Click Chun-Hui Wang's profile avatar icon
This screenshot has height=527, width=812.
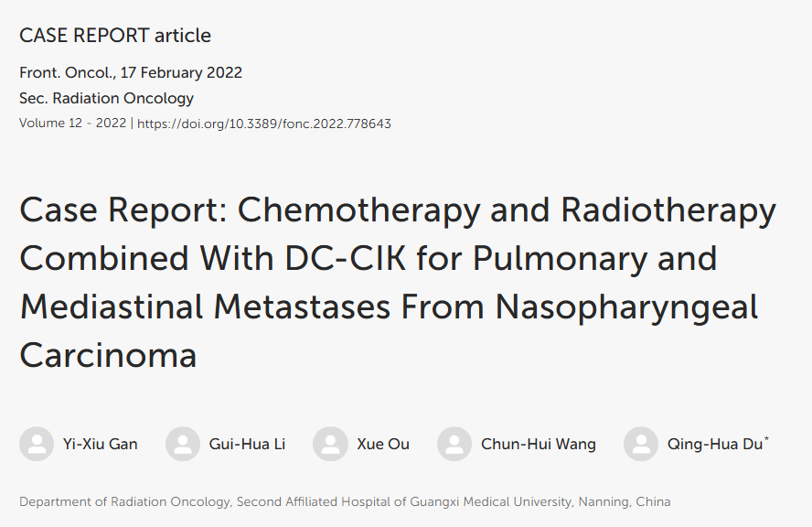pos(454,444)
